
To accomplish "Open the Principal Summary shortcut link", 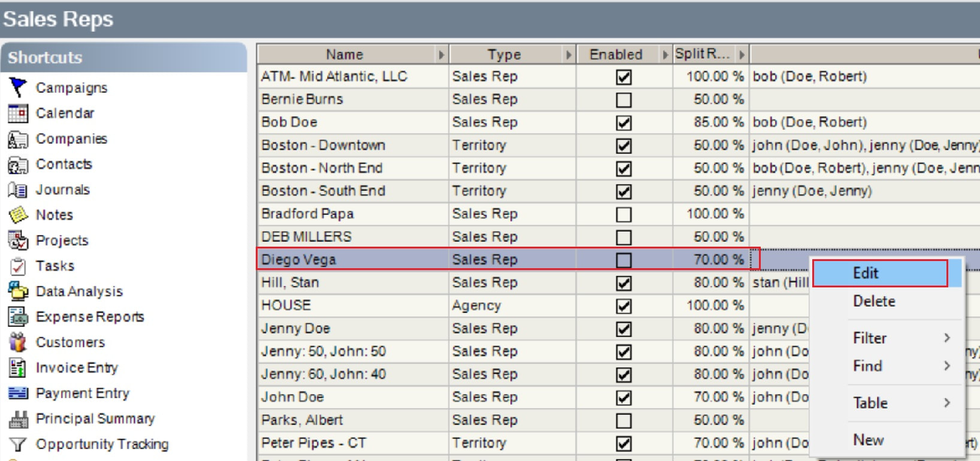I will [x=95, y=418].
